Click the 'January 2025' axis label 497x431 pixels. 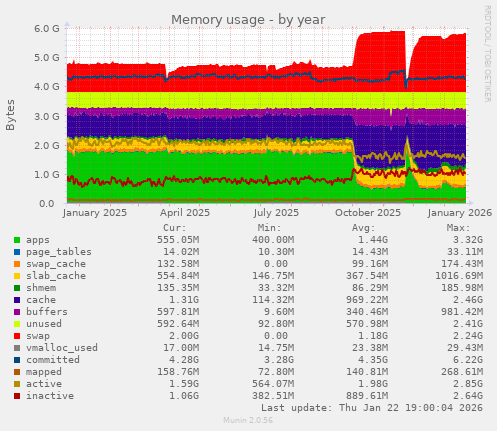pyautogui.click(x=95, y=213)
